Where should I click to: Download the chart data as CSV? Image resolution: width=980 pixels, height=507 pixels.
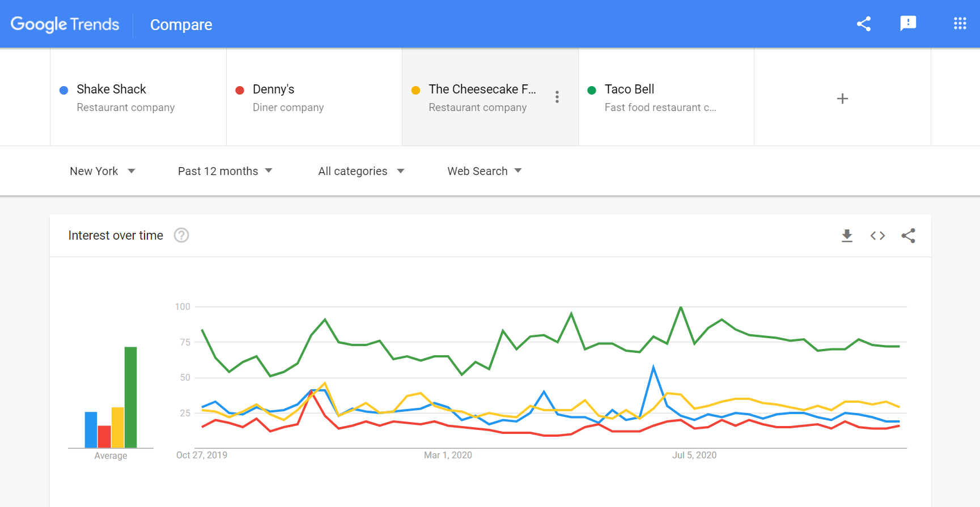coord(847,235)
